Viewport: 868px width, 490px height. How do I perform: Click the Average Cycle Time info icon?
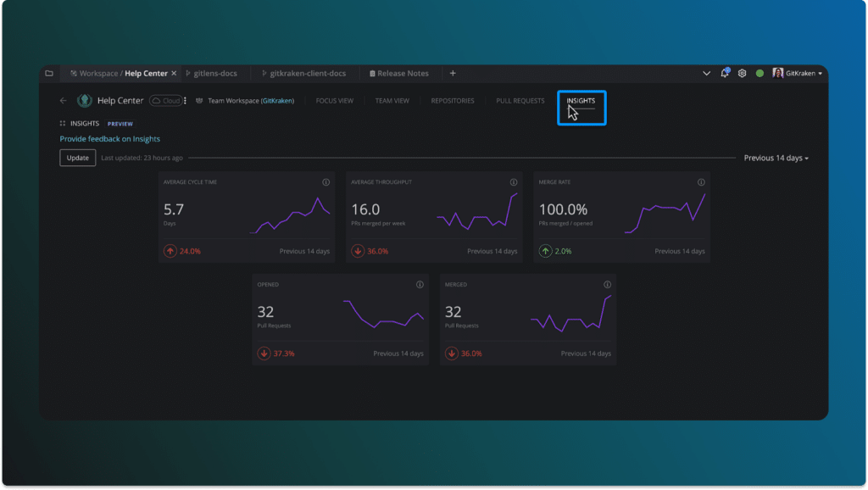coord(325,182)
